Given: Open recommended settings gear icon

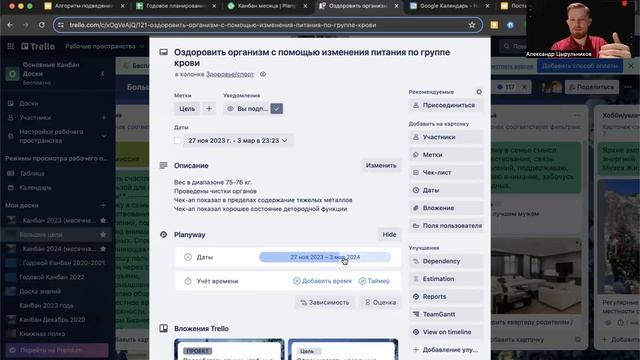Looking at the screenshot, I should [479, 92].
